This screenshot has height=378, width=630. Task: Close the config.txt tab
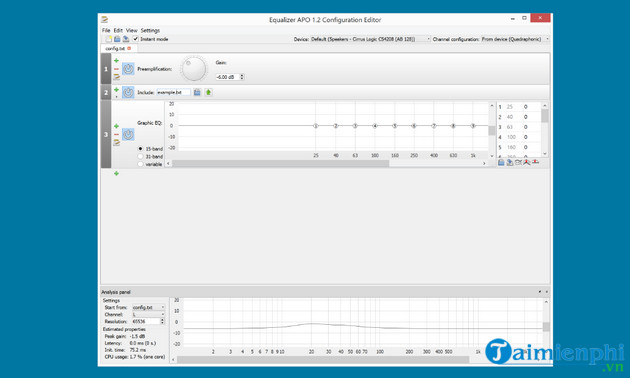(x=129, y=48)
